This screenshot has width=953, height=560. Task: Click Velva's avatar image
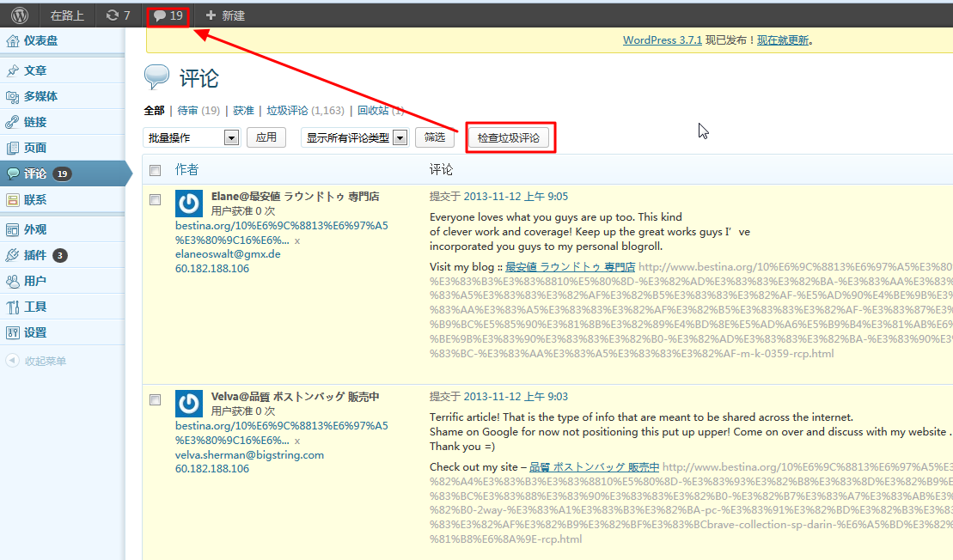tap(189, 404)
